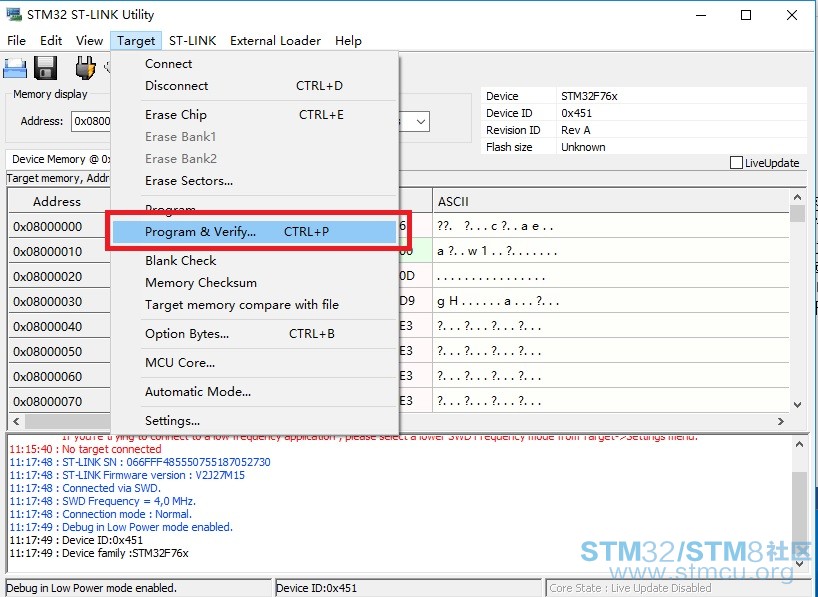Choose Target memory compare with file
This screenshot has height=597, width=818.
click(x=255, y=304)
